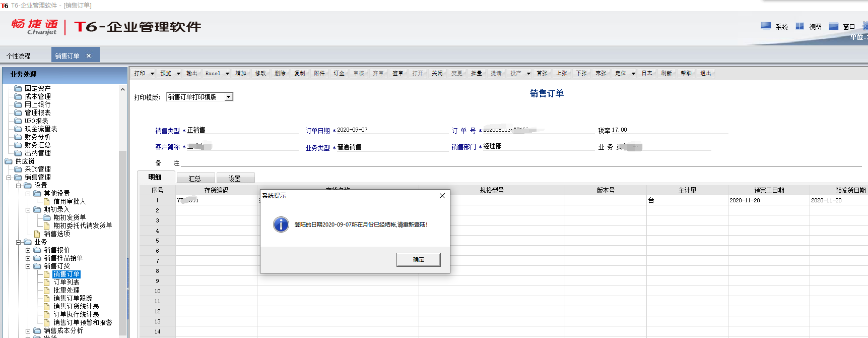Click folder icon beside 供应链
This screenshot has width=868, height=338.
tap(9, 161)
